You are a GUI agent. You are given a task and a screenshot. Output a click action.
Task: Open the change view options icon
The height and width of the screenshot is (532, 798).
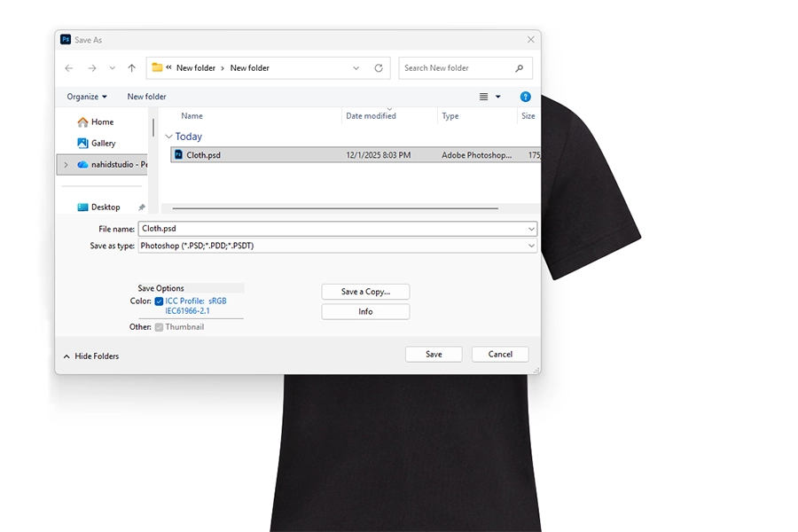(x=482, y=96)
